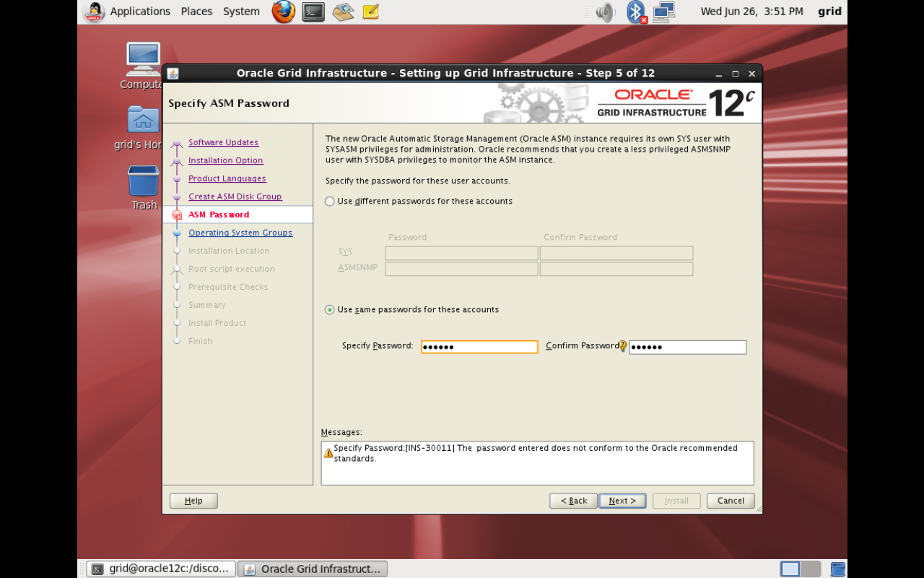Click the Summary step label

[x=207, y=305]
